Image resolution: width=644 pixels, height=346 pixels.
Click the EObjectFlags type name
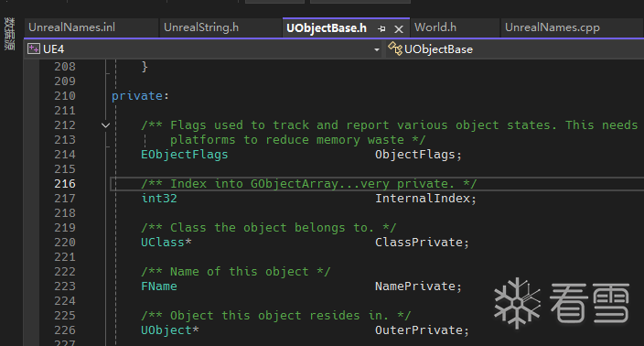(185, 155)
